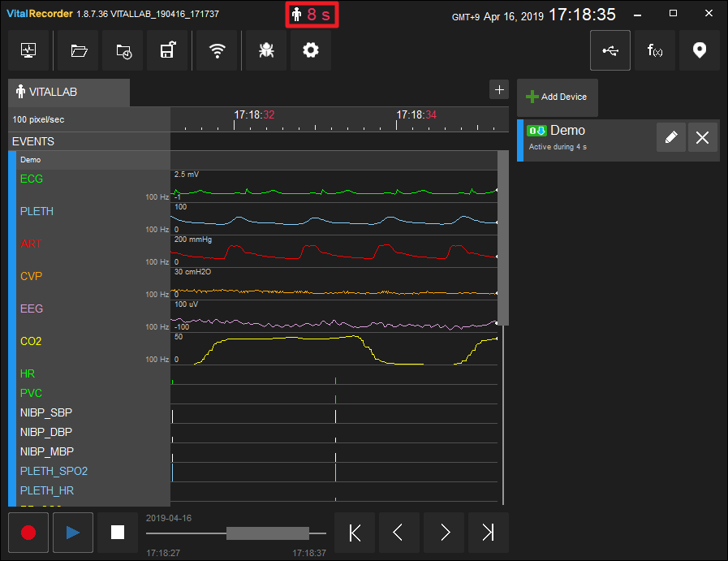The height and width of the screenshot is (561, 728).
Task: Click the USB devices icon
Action: point(610,50)
